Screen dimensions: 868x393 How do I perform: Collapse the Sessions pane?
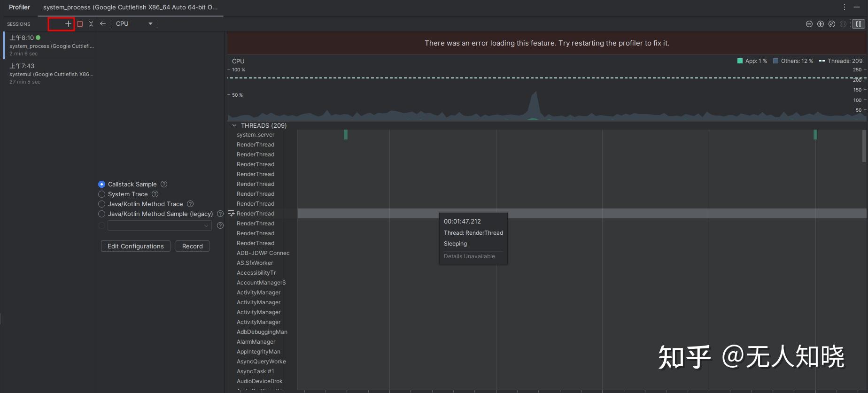tap(91, 24)
